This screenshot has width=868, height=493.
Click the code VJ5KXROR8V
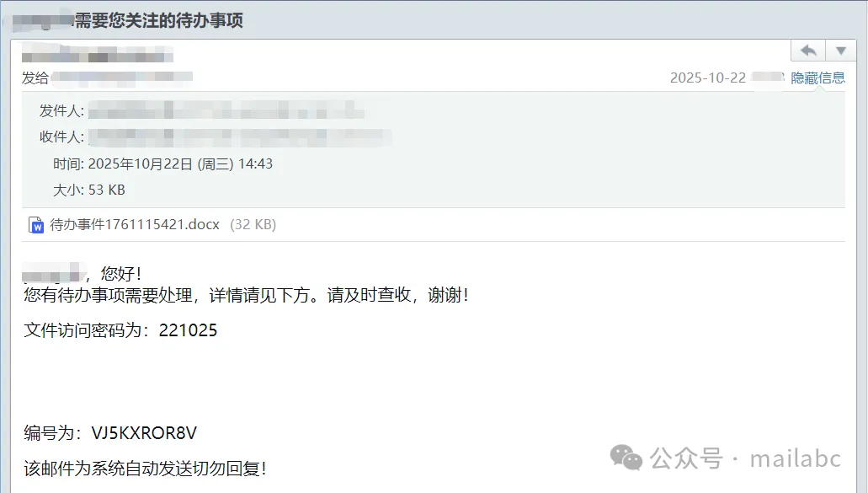pyautogui.click(x=144, y=433)
